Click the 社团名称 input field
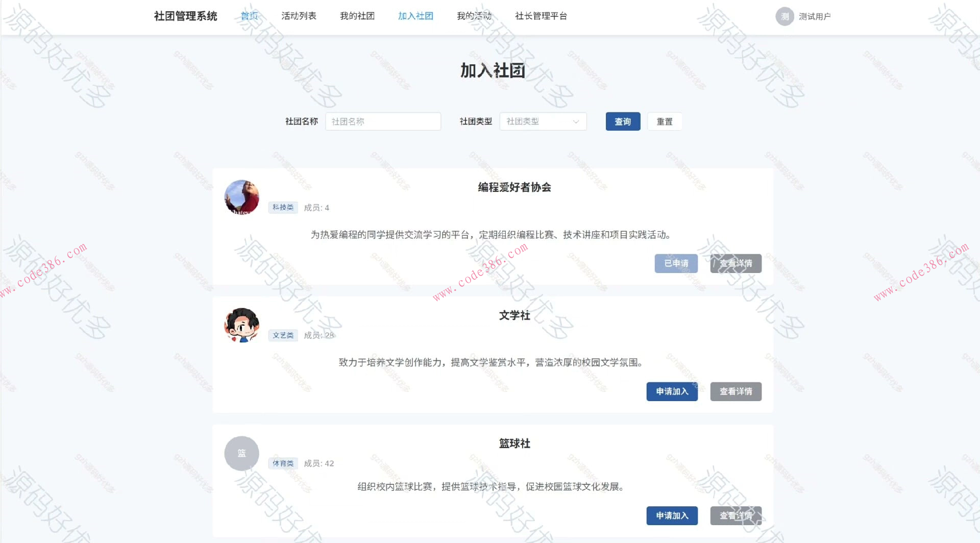Image resolution: width=980 pixels, height=543 pixels. tap(383, 121)
